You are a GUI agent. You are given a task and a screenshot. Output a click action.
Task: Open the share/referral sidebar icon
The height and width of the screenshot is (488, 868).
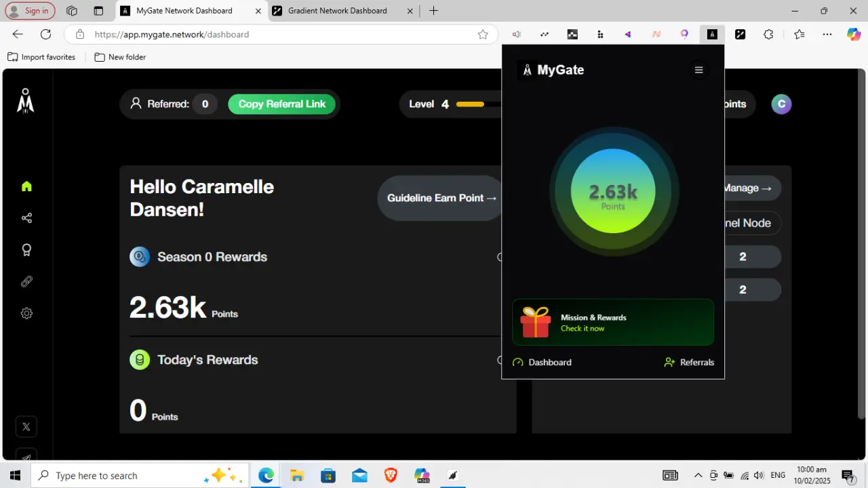pyautogui.click(x=26, y=218)
